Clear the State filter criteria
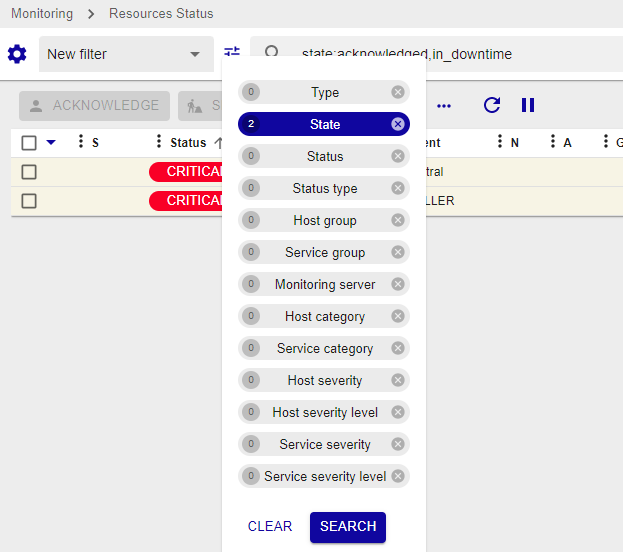 click(x=398, y=124)
